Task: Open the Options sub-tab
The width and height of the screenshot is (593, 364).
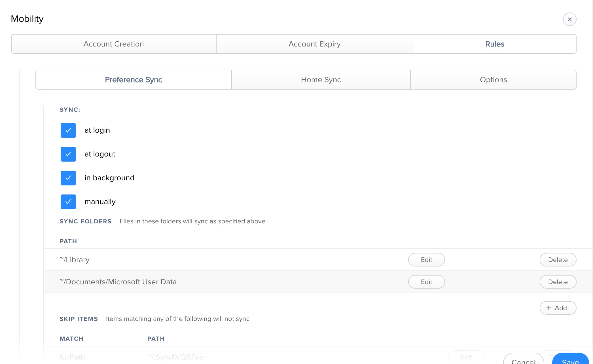Action: click(493, 80)
